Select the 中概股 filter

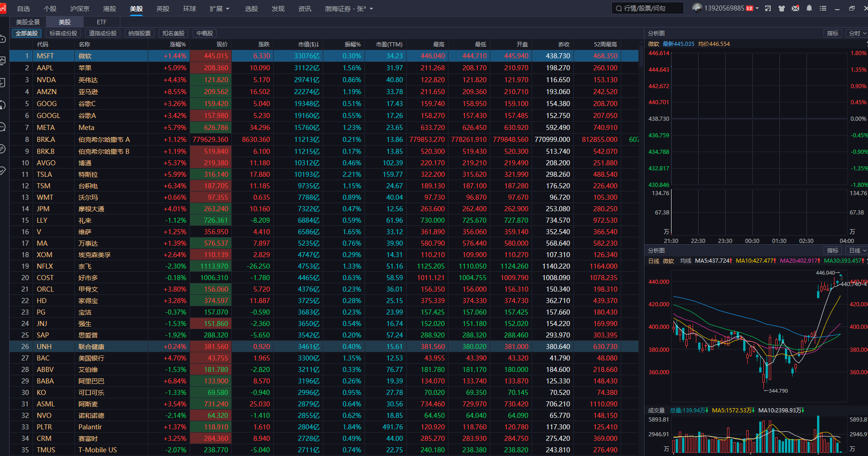205,34
